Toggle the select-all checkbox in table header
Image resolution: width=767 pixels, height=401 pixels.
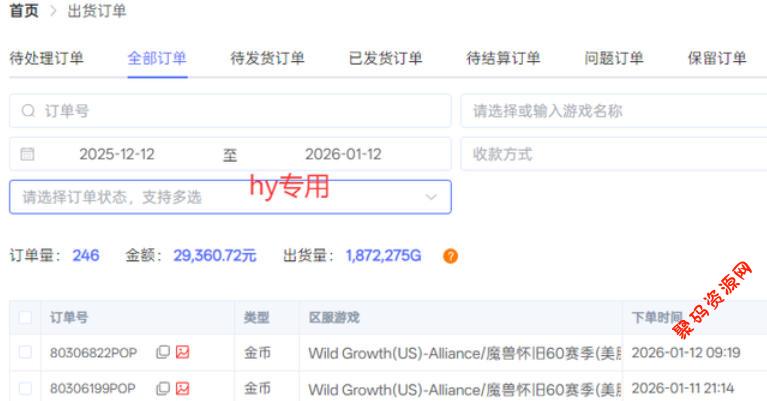25,318
